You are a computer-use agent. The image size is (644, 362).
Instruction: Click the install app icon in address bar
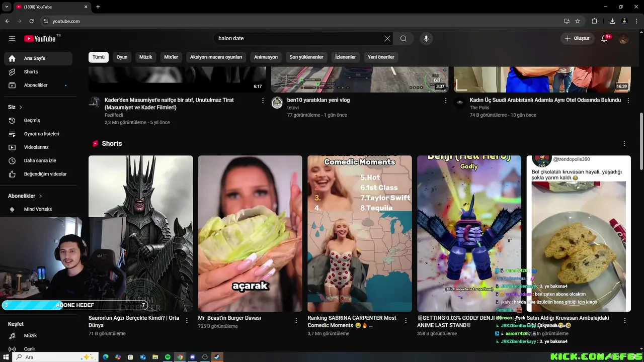tap(567, 21)
